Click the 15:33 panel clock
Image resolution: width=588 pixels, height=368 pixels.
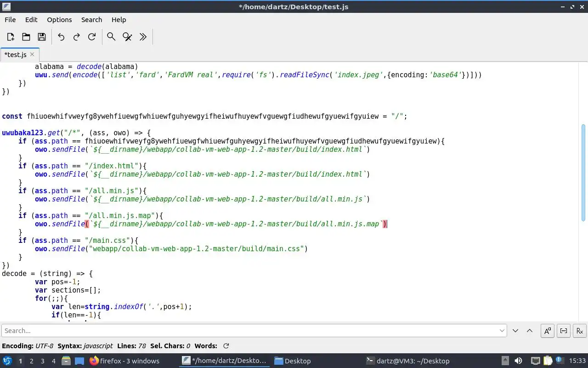(x=577, y=361)
